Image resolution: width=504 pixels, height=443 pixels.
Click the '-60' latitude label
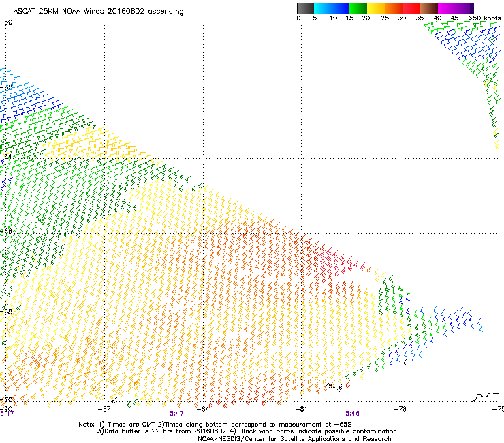(6, 22)
